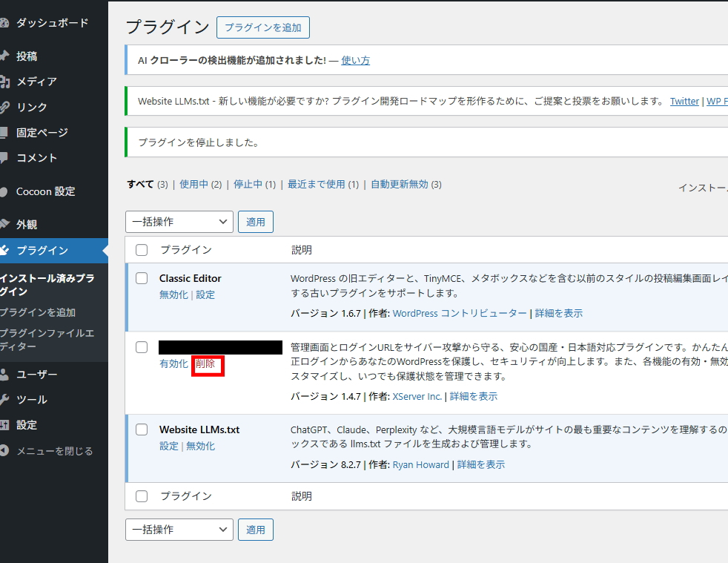Viewport: 728px width, 563px height.
Task: Click the ツール wrench icon
Action: [4, 400]
